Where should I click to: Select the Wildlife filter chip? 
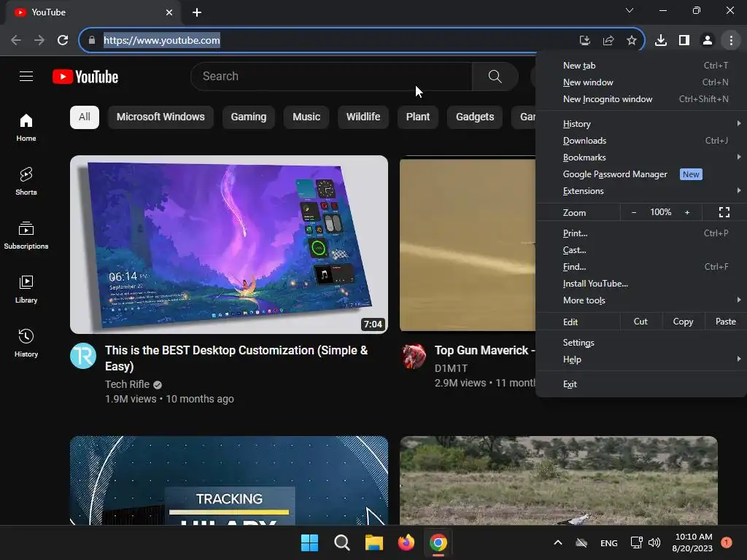tap(363, 117)
